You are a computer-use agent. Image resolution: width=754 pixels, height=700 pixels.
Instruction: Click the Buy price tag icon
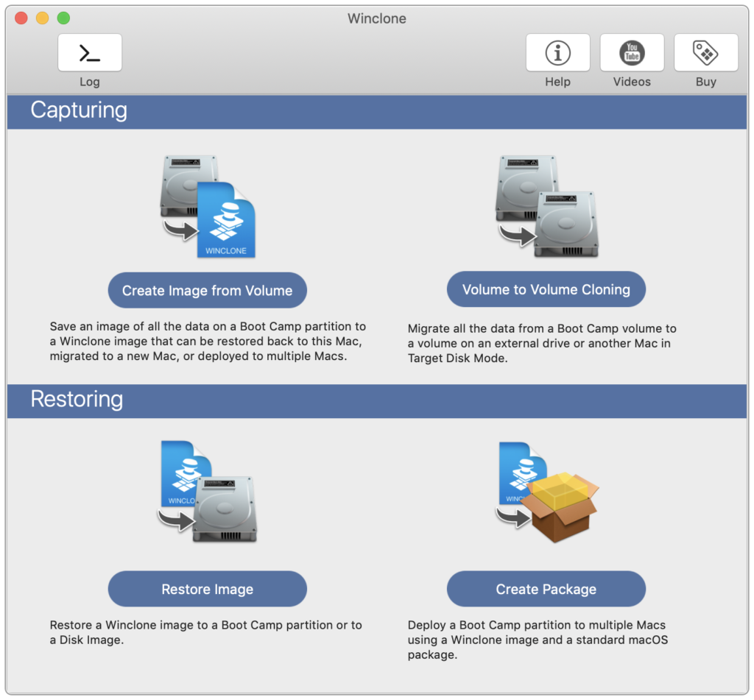click(x=705, y=52)
